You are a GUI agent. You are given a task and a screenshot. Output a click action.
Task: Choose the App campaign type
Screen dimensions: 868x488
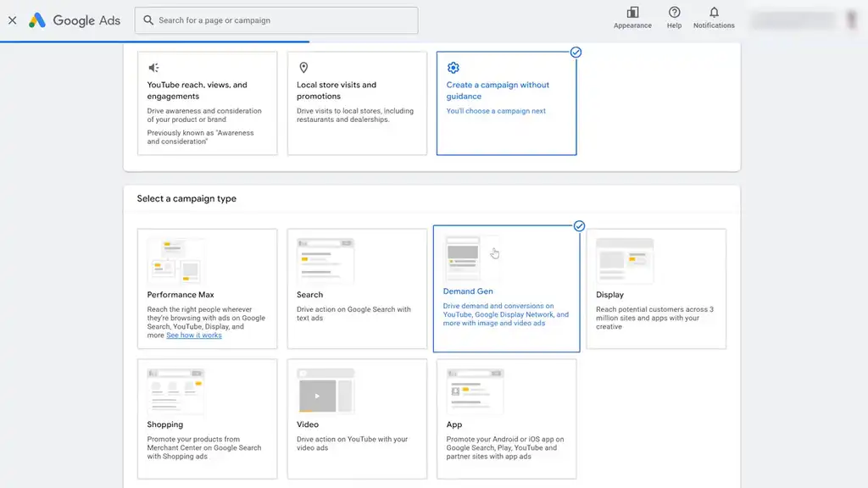(507, 419)
